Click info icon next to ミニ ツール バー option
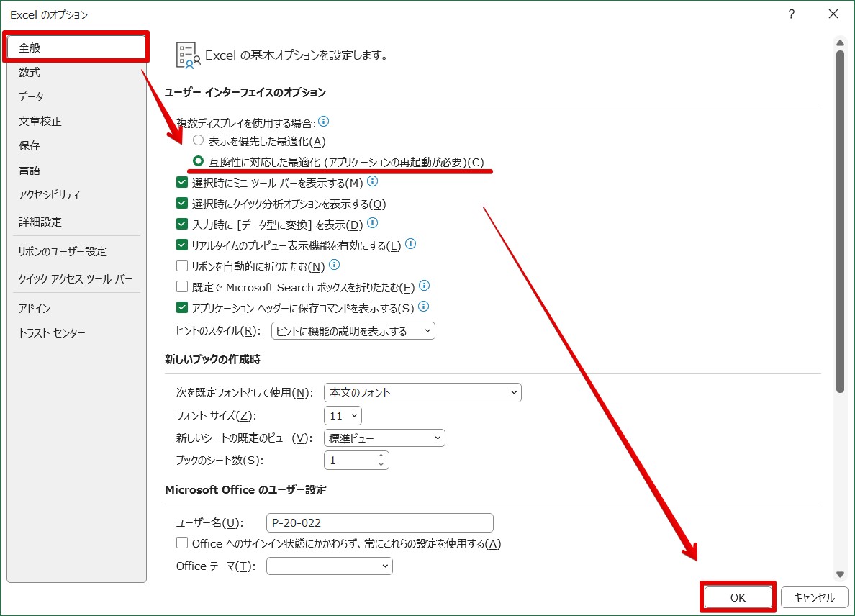Image resolution: width=855 pixels, height=616 pixels. (x=372, y=182)
